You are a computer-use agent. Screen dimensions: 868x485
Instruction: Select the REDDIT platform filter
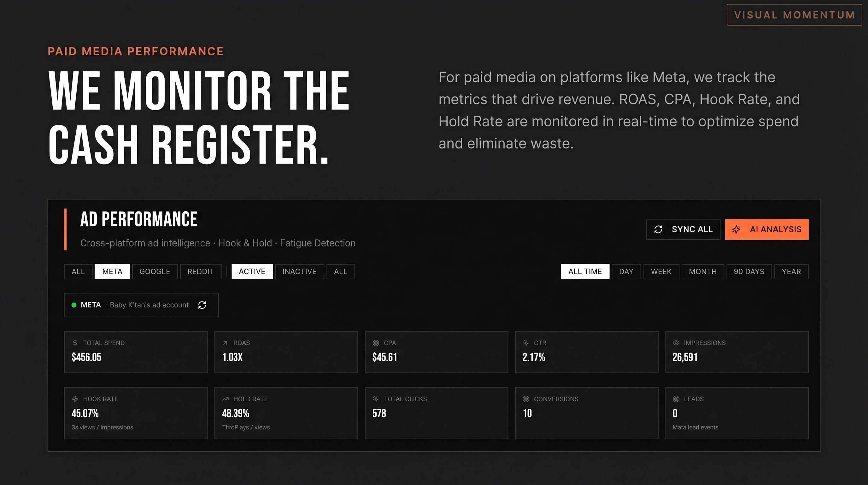pyautogui.click(x=201, y=272)
